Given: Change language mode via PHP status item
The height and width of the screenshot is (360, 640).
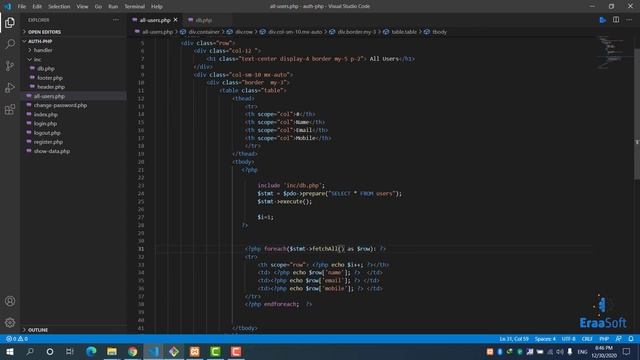Looking at the screenshot, I should click(x=604, y=339).
